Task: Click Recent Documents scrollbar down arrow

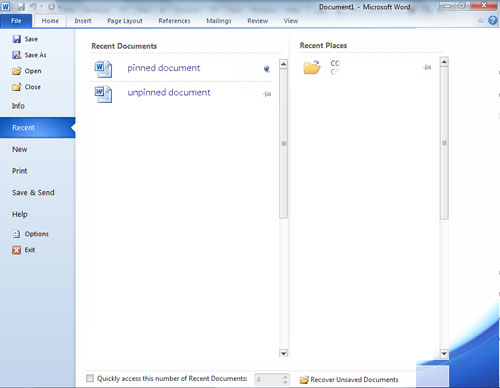Action: [283, 353]
